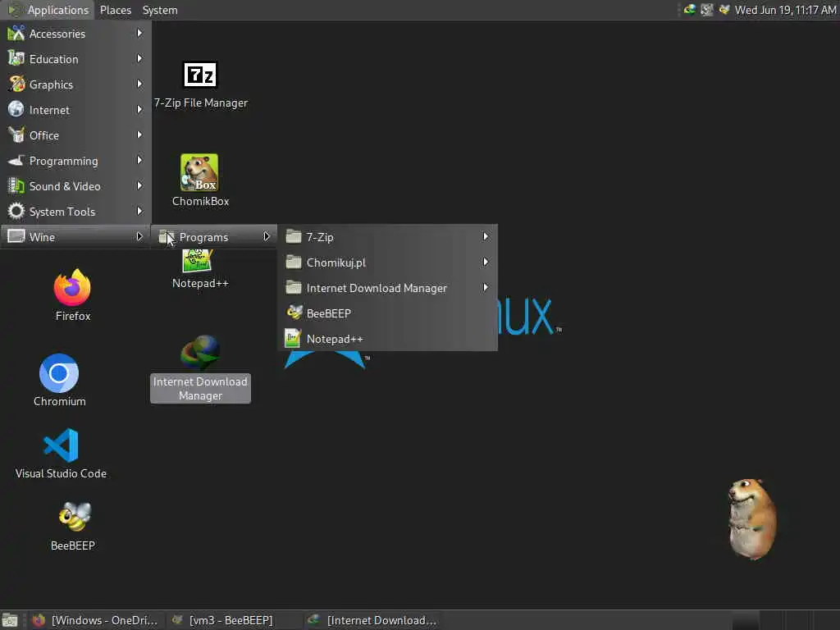This screenshot has width=840, height=630.
Task: Open the Places menu
Action: pyautogui.click(x=115, y=10)
